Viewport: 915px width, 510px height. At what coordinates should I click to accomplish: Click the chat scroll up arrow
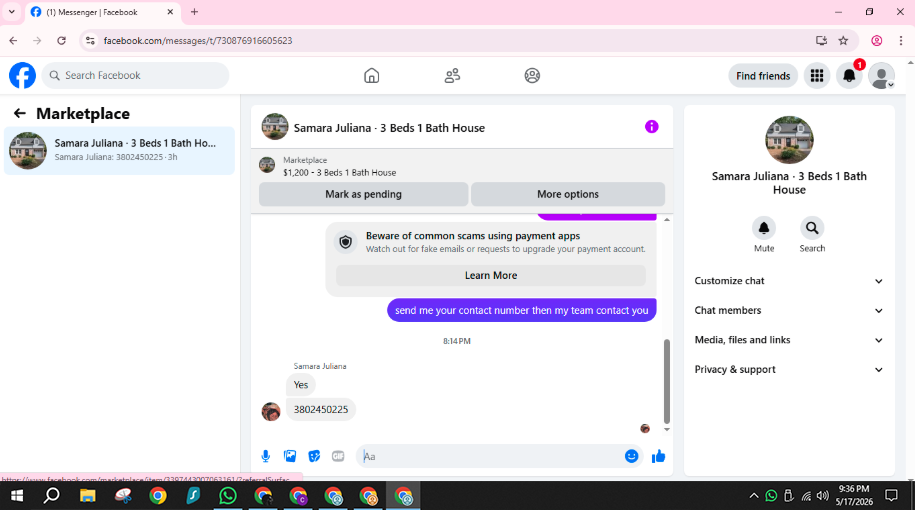666,219
